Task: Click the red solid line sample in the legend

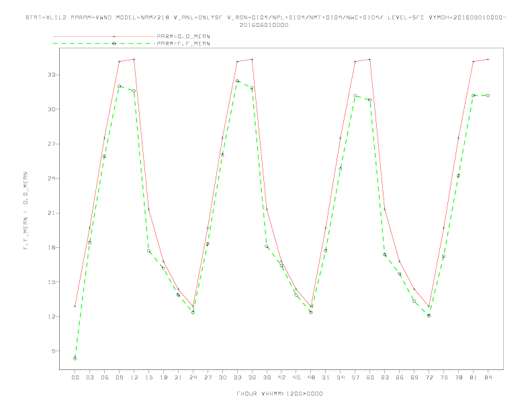Action: 104,36
